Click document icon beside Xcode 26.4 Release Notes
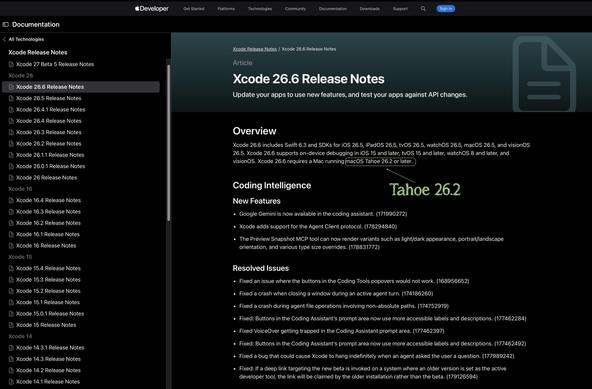The width and height of the screenshot is (592, 389). (x=11, y=121)
